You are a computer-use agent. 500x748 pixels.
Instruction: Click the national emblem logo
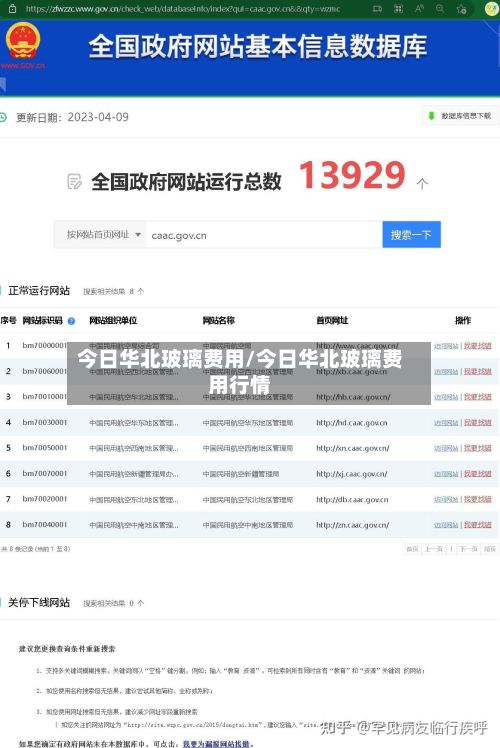coord(23,41)
